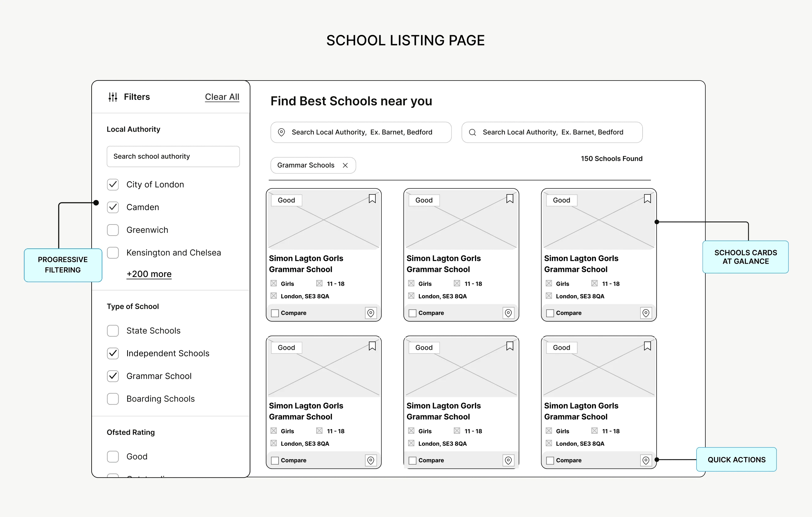Enable the State Schools filter
The width and height of the screenshot is (812, 517).
pyautogui.click(x=113, y=330)
